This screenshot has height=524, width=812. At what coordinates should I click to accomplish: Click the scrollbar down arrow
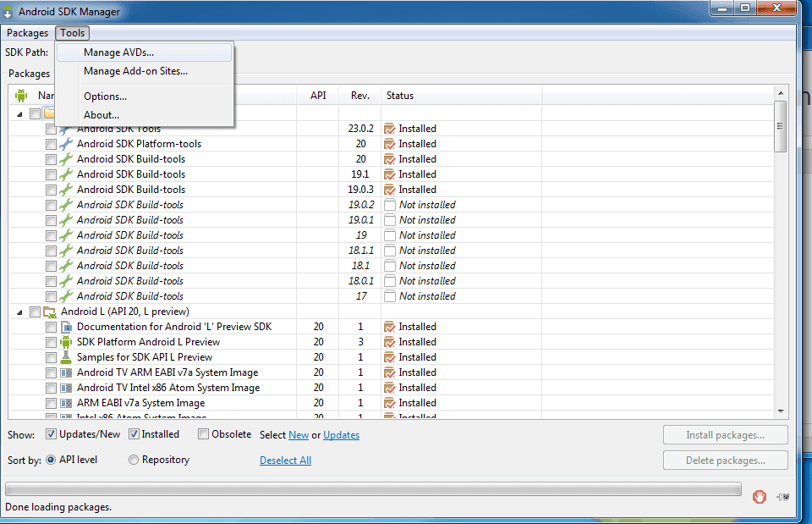(x=781, y=411)
